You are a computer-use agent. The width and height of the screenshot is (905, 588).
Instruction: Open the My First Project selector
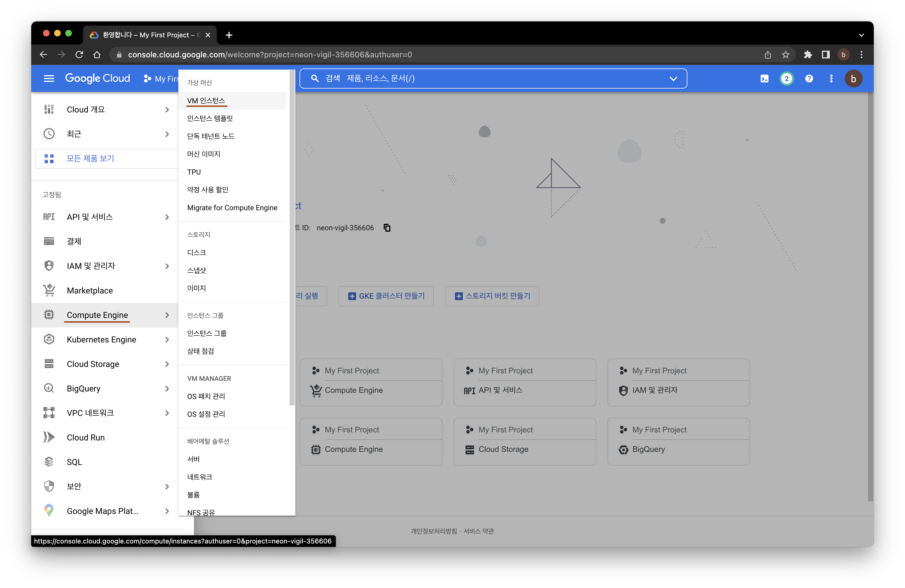coord(161,79)
